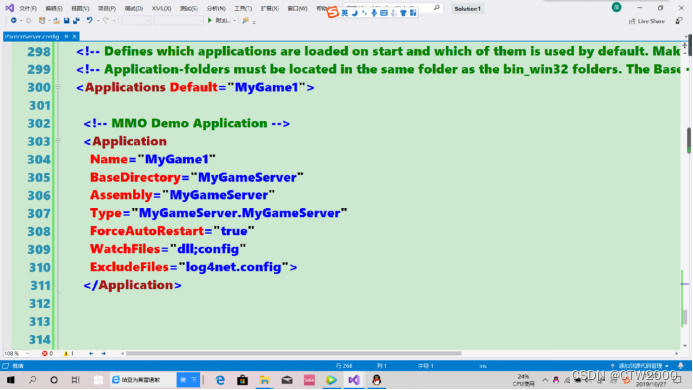Image resolution: width=693 pixels, height=390 pixels.
Task: Collapse the Application element at line 303
Action: tap(58, 141)
